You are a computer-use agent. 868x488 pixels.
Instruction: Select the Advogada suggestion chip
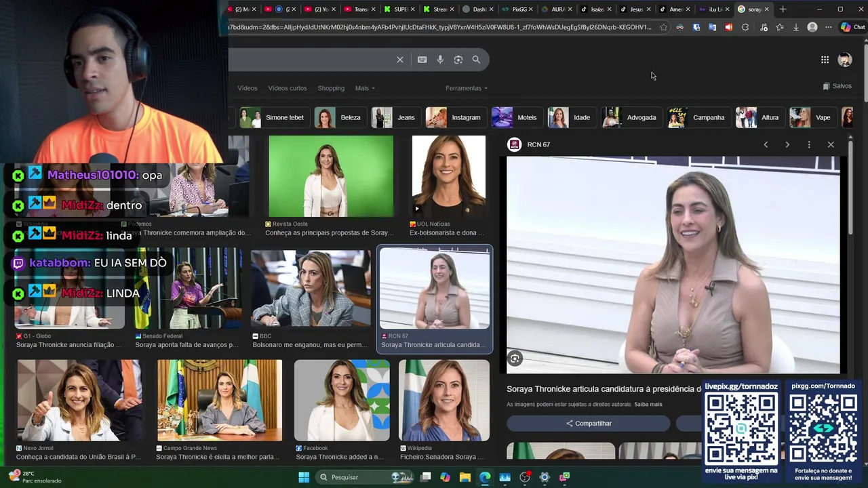click(631, 117)
